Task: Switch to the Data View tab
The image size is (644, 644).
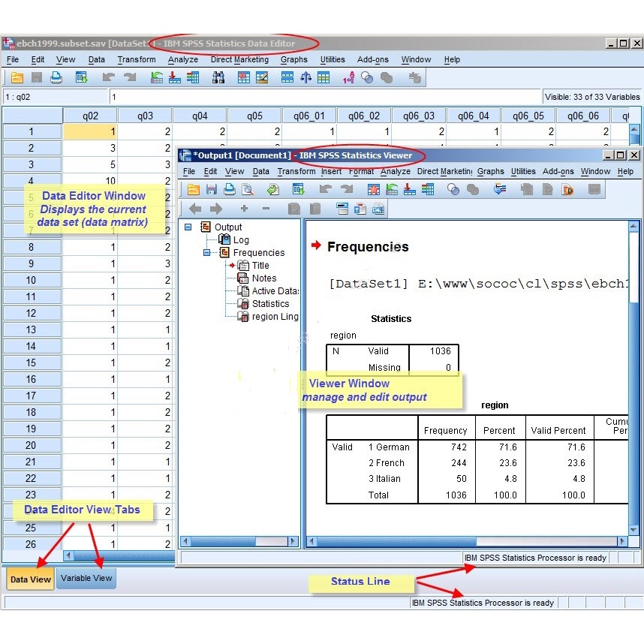Action: click(x=31, y=579)
